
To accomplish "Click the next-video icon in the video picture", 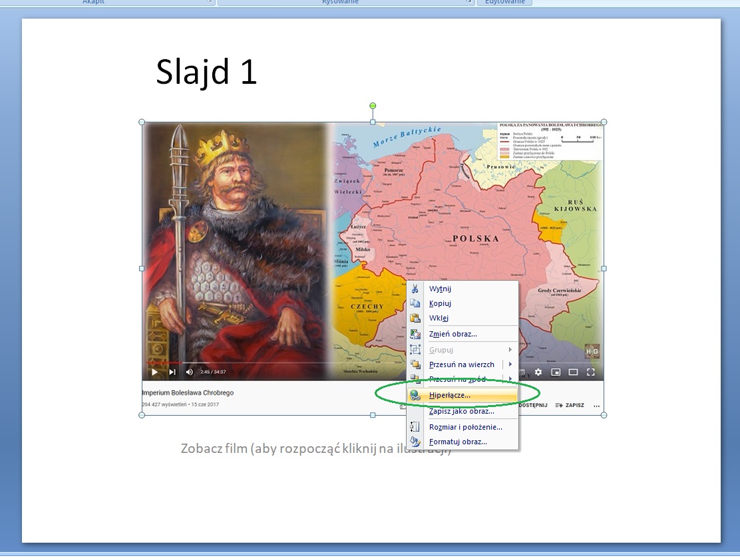I will click(x=172, y=372).
